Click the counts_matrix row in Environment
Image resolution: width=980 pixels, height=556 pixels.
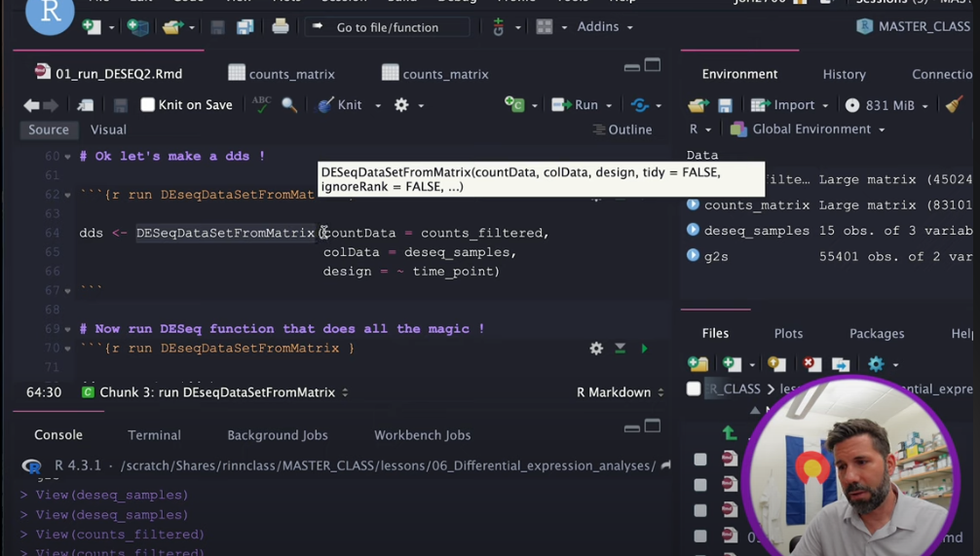coord(830,204)
